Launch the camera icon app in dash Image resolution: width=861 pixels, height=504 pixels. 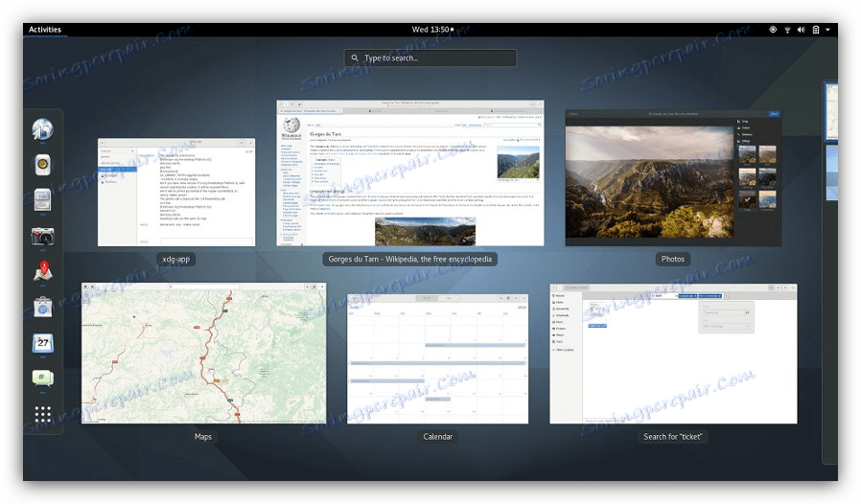pos(43,236)
